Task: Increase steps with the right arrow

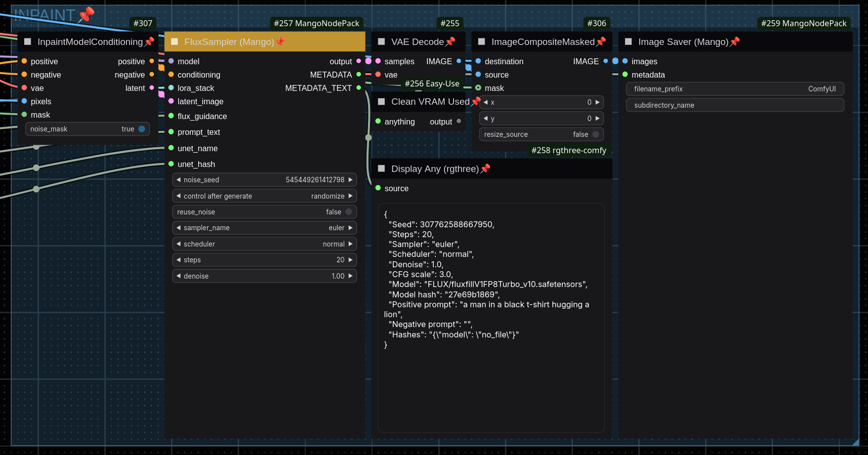Action: [x=351, y=260]
